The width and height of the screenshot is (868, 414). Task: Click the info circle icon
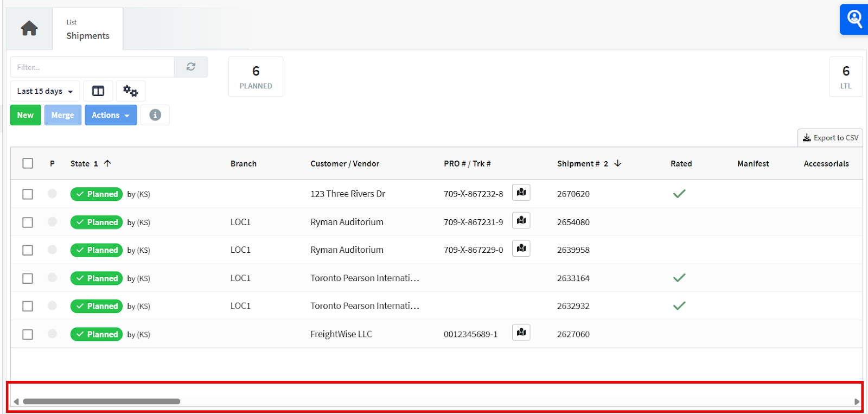(155, 115)
